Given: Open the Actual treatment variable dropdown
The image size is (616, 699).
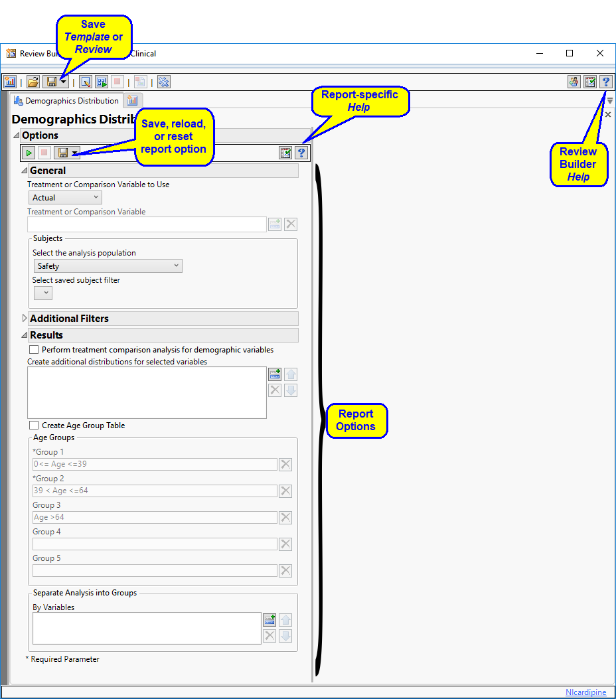Looking at the screenshot, I should tap(65, 197).
